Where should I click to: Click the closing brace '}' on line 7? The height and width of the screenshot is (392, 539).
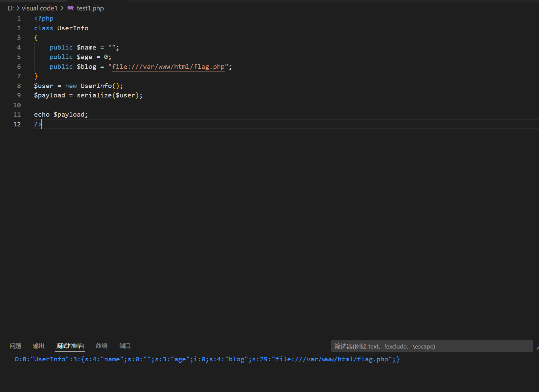36,76
